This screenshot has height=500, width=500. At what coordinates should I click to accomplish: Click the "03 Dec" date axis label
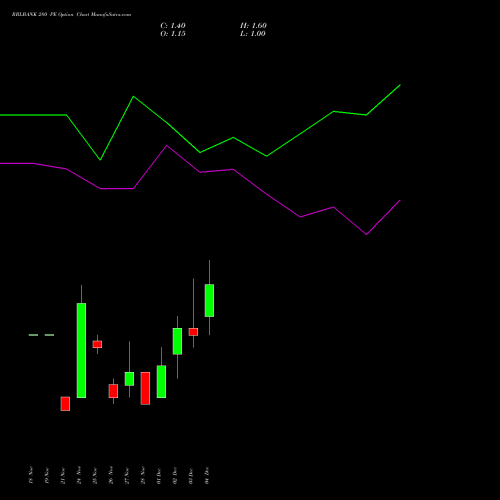coord(191,475)
